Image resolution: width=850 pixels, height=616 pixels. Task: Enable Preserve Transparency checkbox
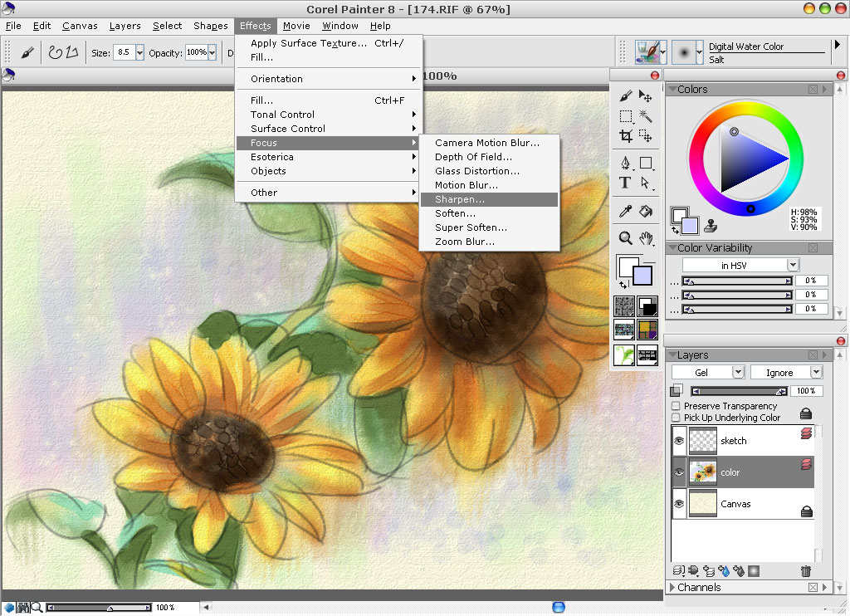point(676,406)
